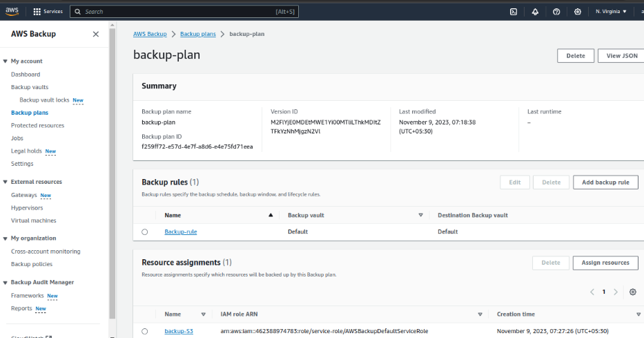Viewport: 644px width, 338px height.
Task: Open the console settings gear in top bar
Action: point(578,12)
